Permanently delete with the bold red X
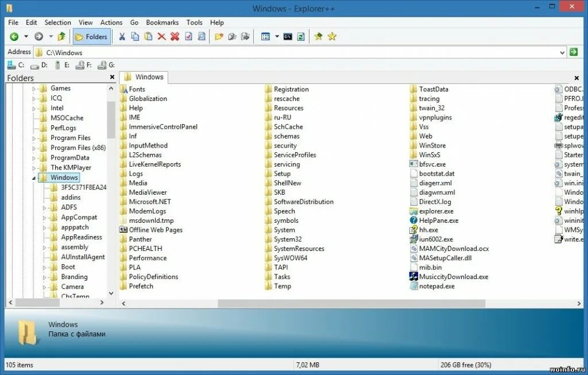This screenshot has width=588, height=375. [175, 36]
